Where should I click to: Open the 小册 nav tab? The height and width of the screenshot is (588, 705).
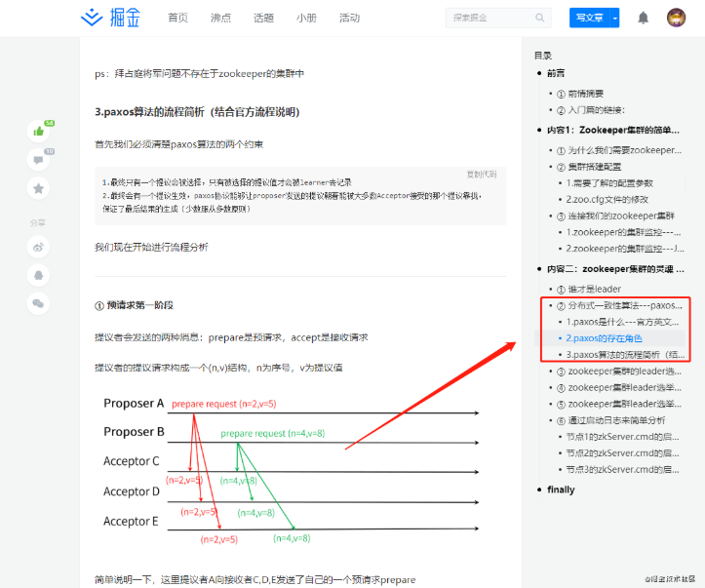(x=306, y=18)
